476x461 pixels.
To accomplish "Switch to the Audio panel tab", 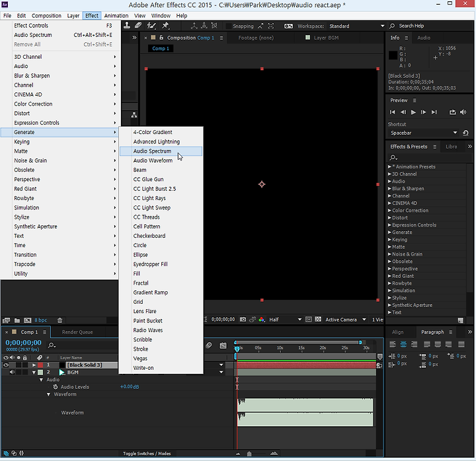I will point(424,38).
